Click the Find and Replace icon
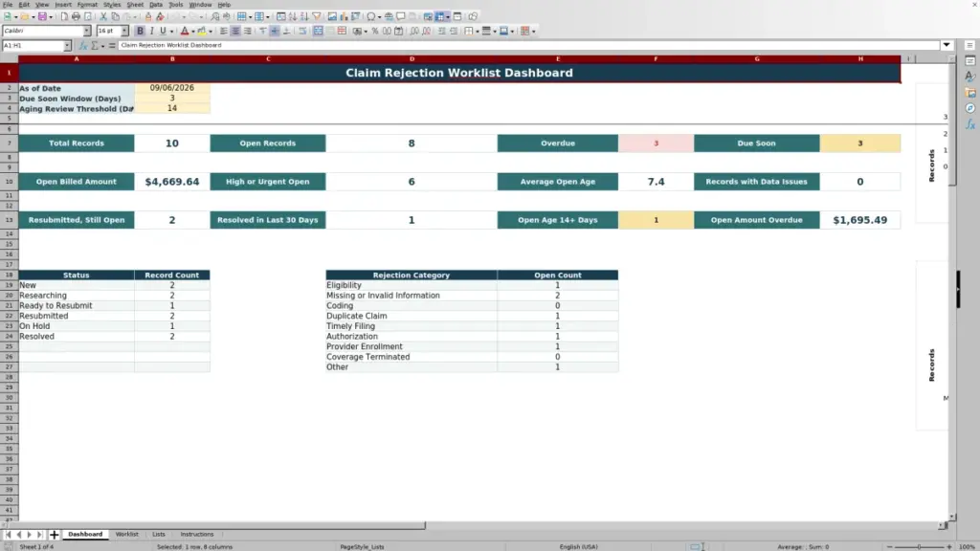 click(x=215, y=17)
